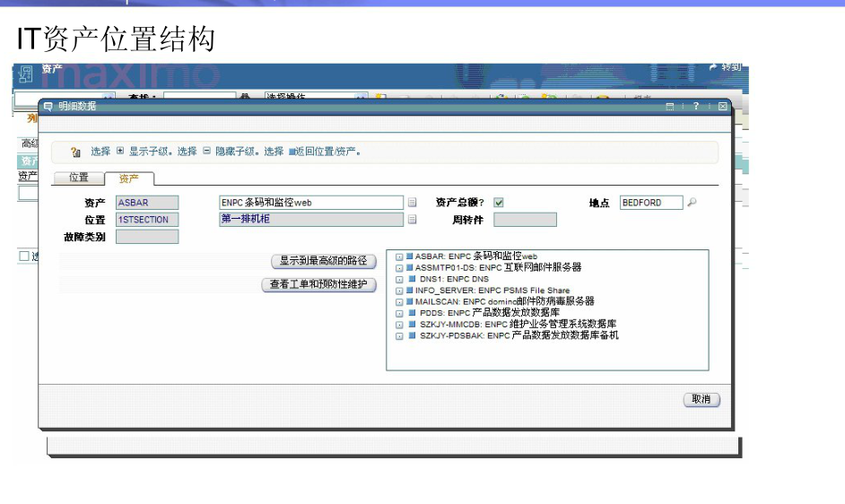Expand the SZKJY-MMCDB tree node
The image size is (845, 504).
[x=399, y=325]
